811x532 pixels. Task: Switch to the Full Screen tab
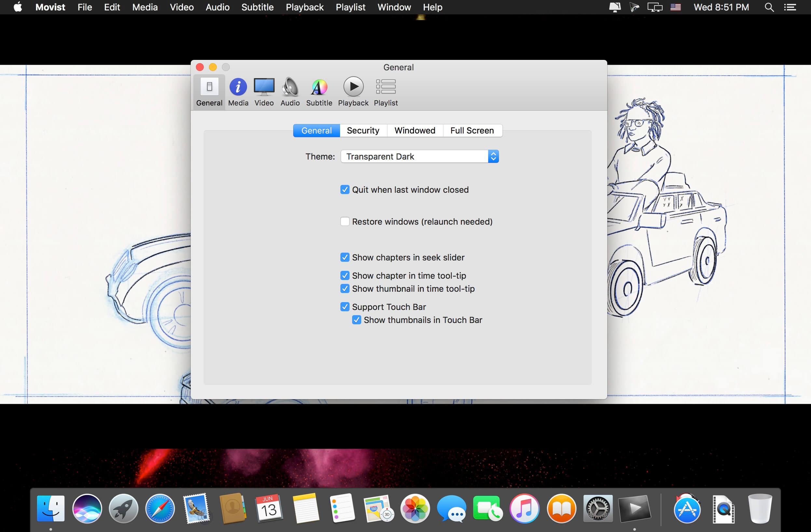point(472,131)
